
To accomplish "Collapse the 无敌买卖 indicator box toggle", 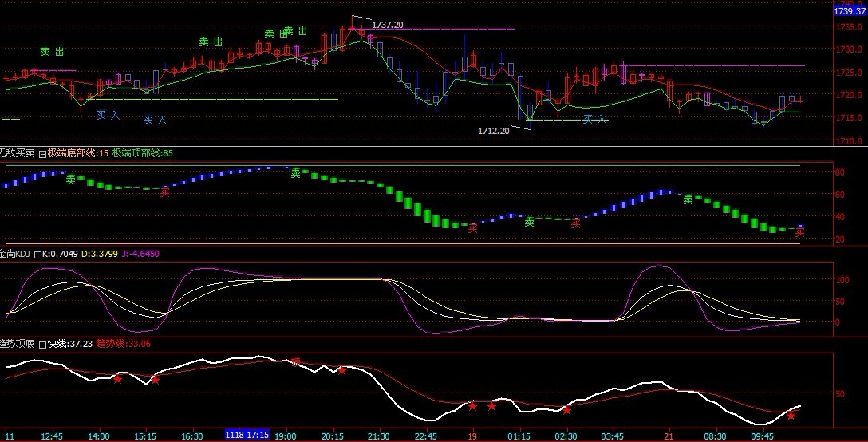I will [x=42, y=152].
